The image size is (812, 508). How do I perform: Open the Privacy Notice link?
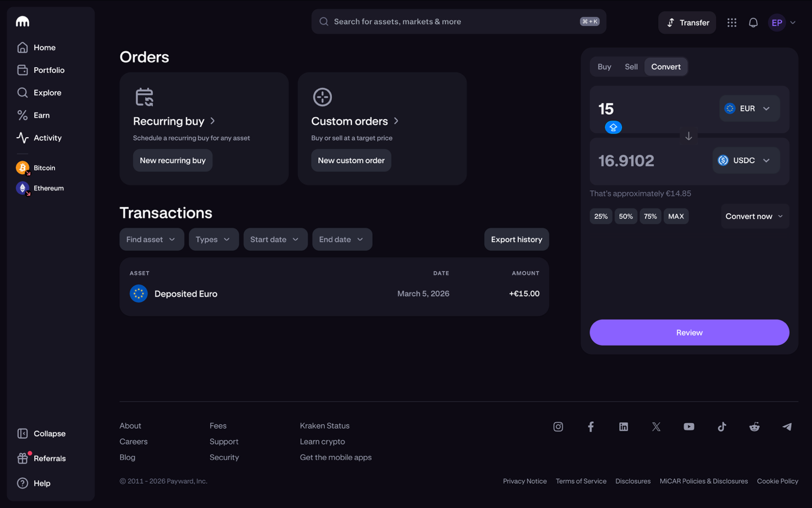[x=525, y=482]
